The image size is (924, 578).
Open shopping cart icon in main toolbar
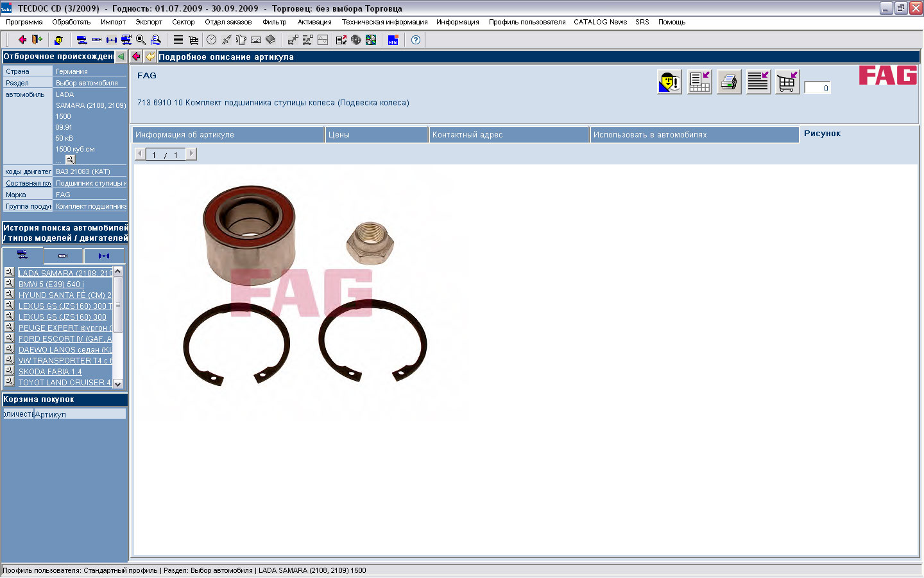coord(193,40)
